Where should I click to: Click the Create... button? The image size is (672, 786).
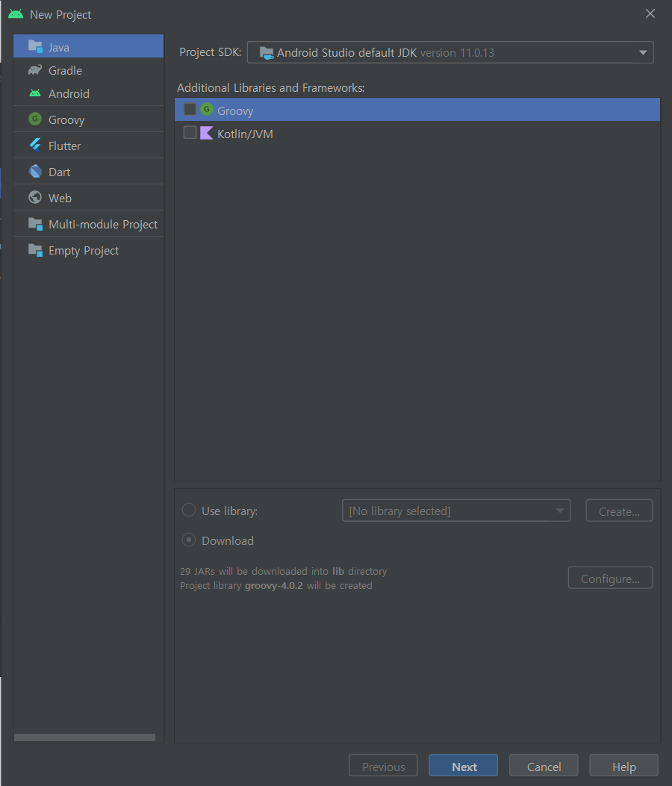point(619,511)
